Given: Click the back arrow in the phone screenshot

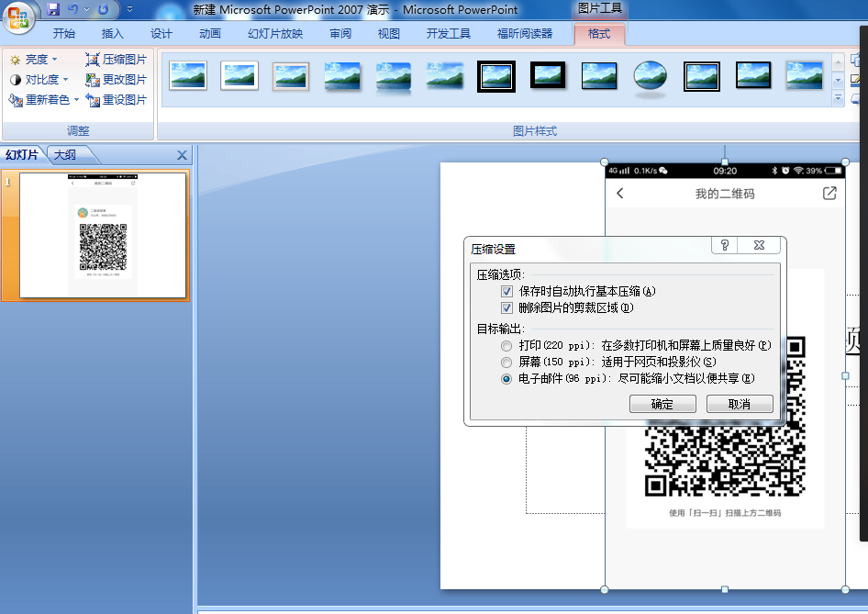Looking at the screenshot, I should pos(620,194).
